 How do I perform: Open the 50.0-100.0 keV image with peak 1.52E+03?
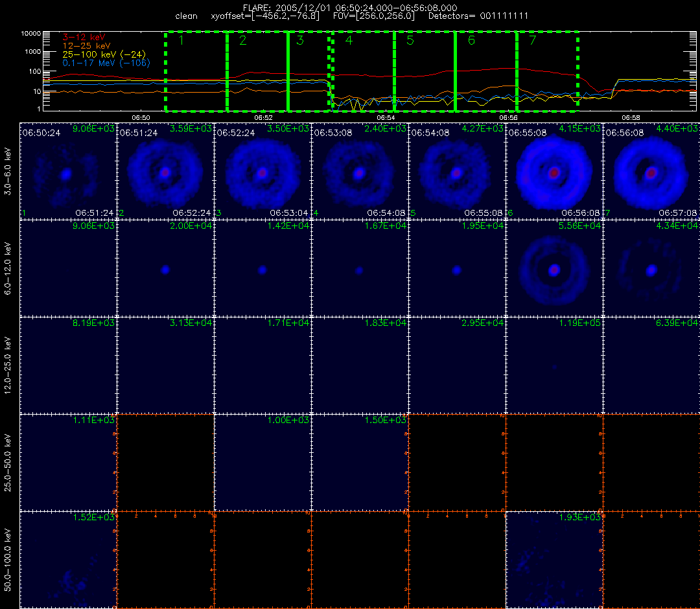(68, 560)
